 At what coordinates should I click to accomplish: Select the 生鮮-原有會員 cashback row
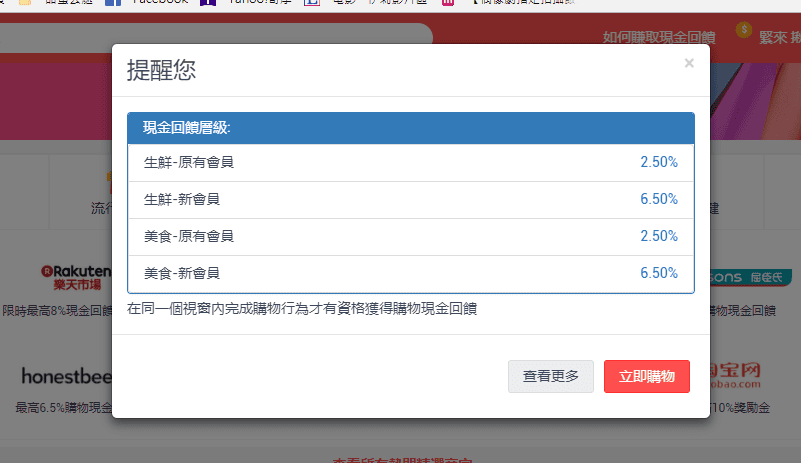pyautogui.click(x=410, y=162)
